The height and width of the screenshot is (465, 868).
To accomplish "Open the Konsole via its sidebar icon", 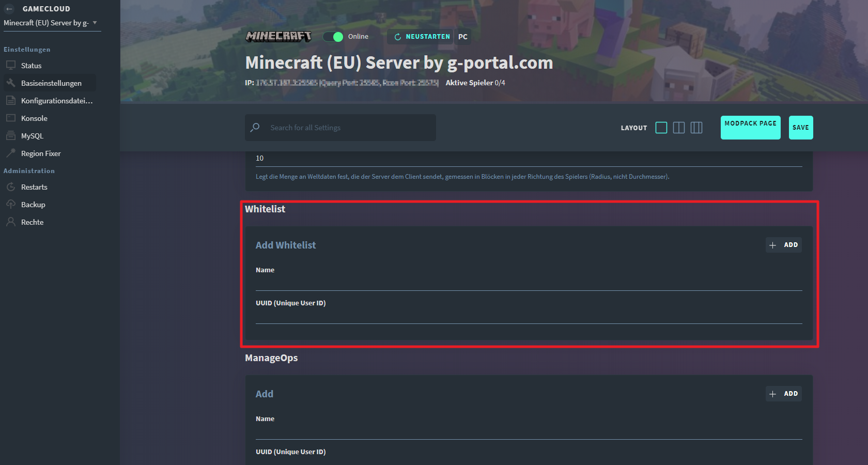I will (11, 118).
